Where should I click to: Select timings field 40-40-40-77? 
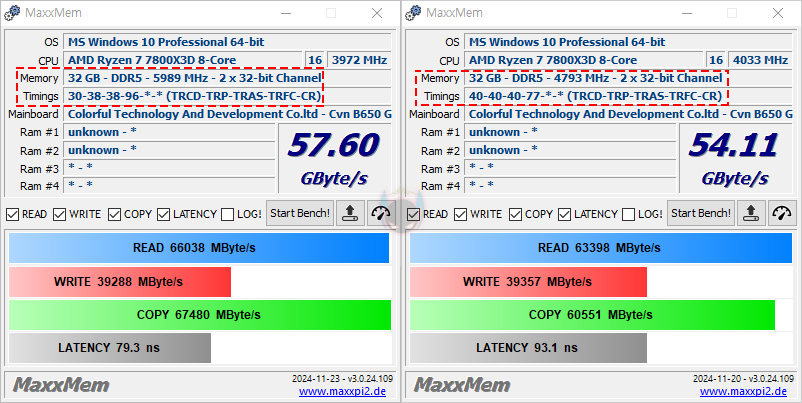pos(628,96)
